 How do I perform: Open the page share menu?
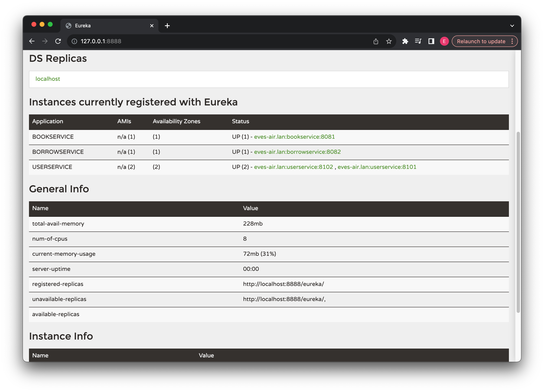tap(376, 41)
